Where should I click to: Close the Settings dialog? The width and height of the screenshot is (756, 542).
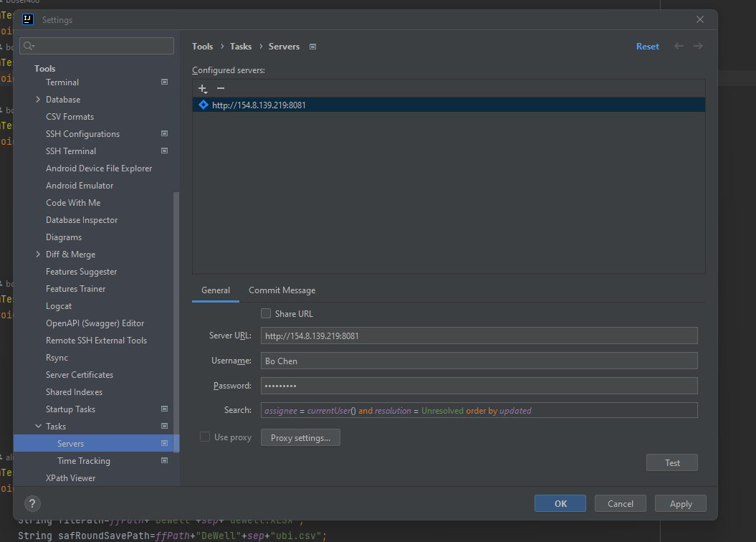pos(700,19)
